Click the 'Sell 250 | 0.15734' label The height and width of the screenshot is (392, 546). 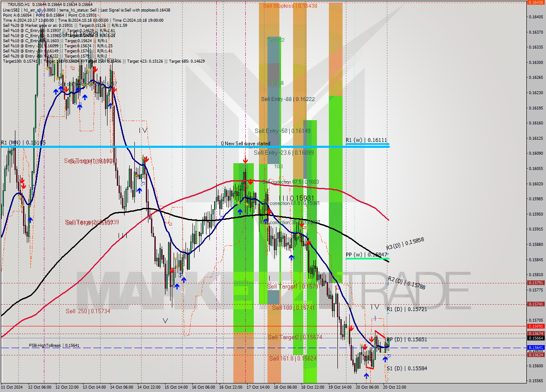coord(88,311)
